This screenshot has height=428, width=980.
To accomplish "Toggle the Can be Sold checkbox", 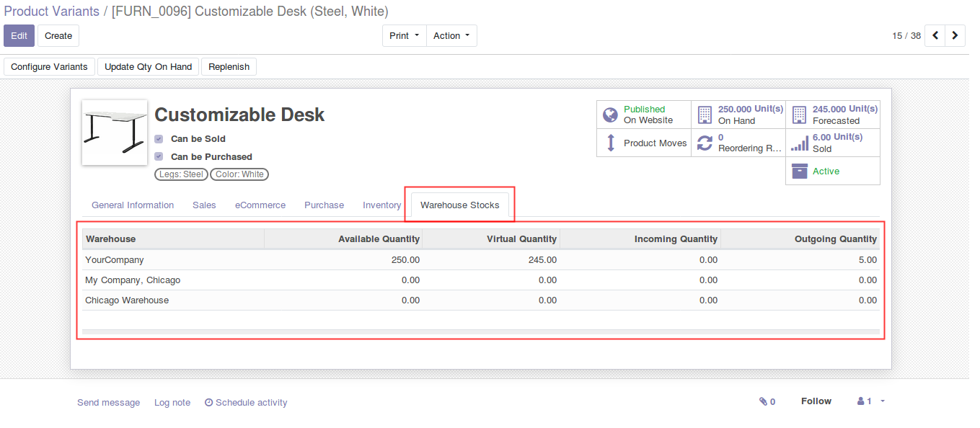I will coord(159,139).
